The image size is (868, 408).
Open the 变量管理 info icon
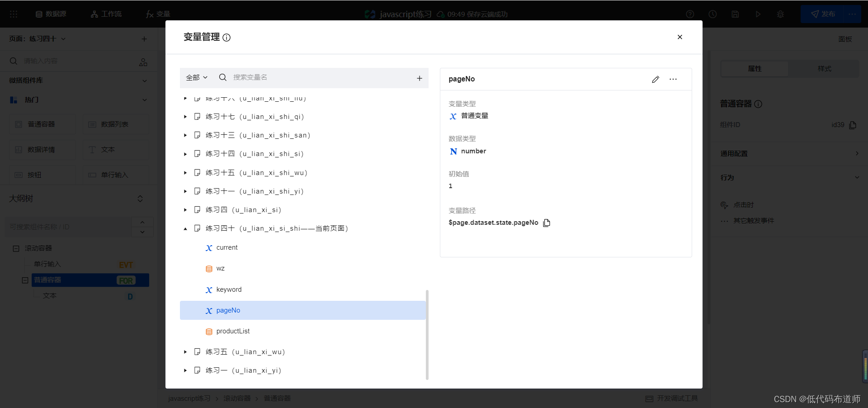coord(226,38)
